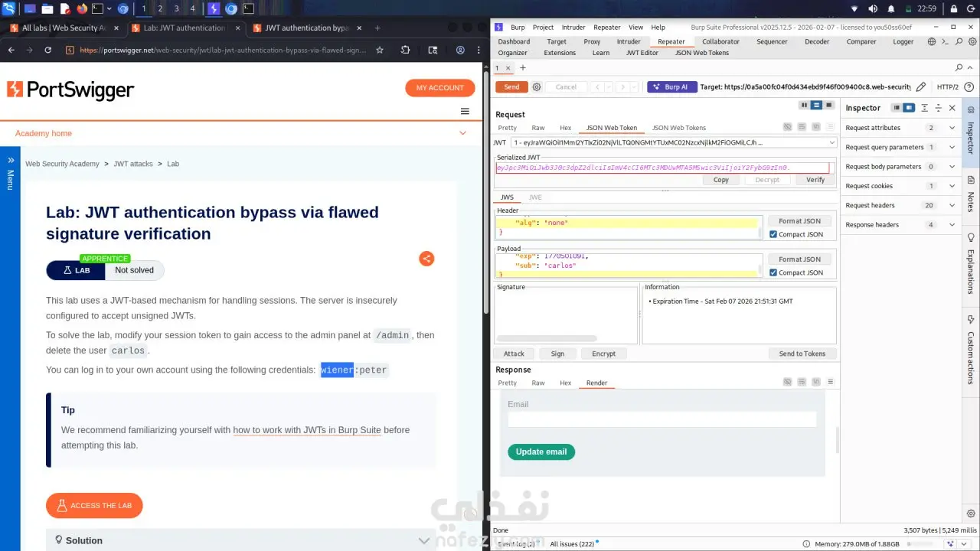Click the Email field in rendered response
The width and height of the screenshot is (980, 551).
(x=661, y=419)
